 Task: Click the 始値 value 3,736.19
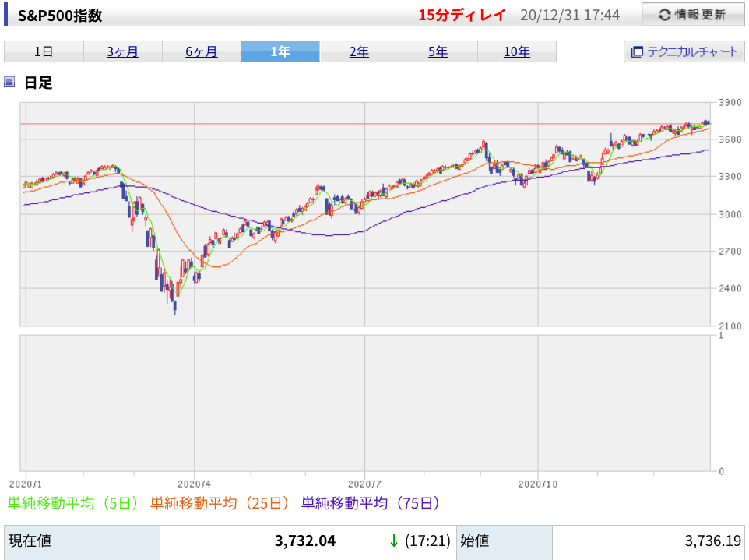(x=712, y=541)
